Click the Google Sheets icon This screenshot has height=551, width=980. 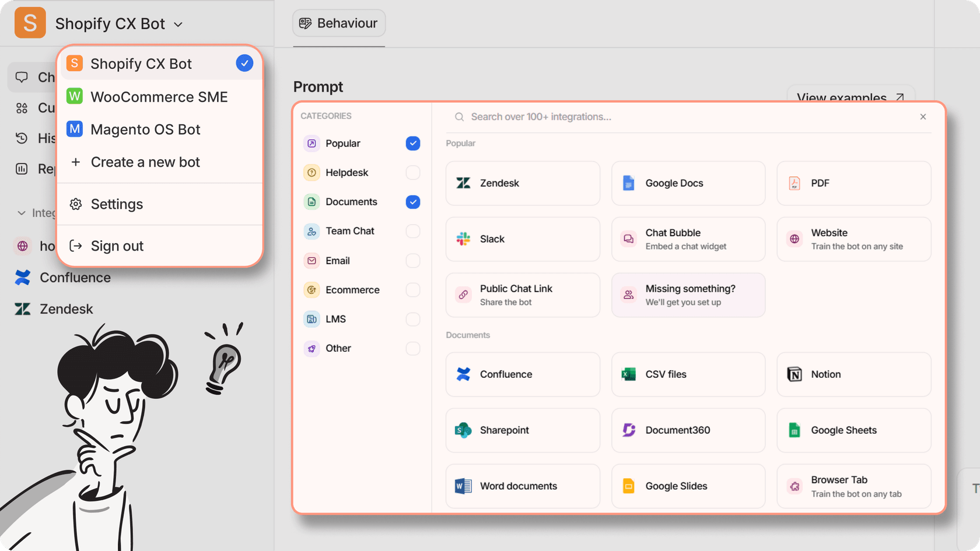click(794, 430)
